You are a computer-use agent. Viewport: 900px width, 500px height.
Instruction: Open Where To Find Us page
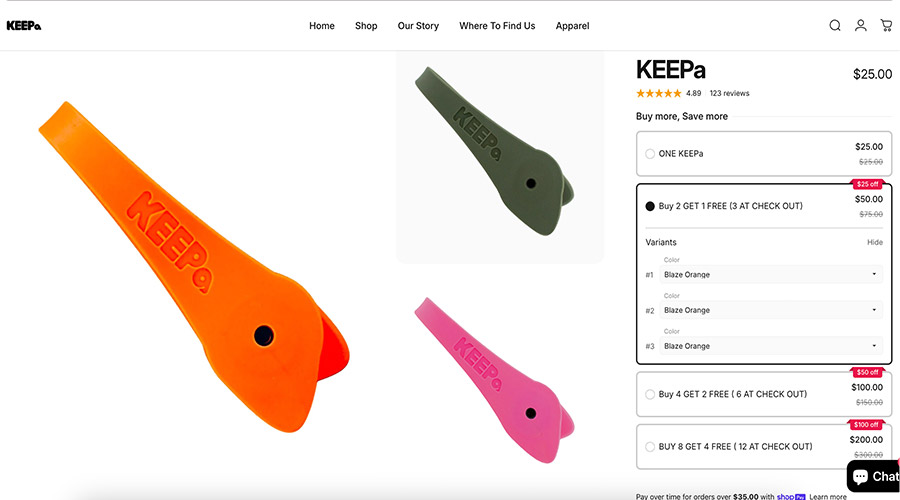click(497, 26)
